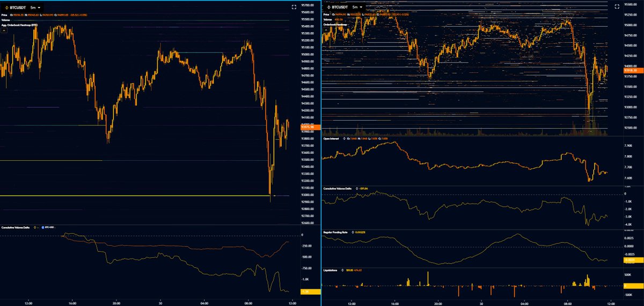Select the Liquidations indicator label

(x=331, y=270)
